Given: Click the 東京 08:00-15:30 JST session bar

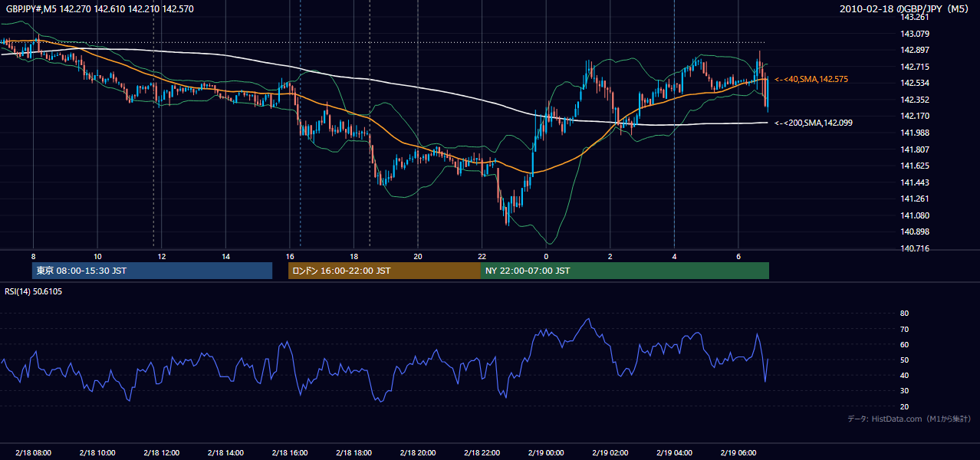Looking at the screenshot, I should click(x=153, y=271).
